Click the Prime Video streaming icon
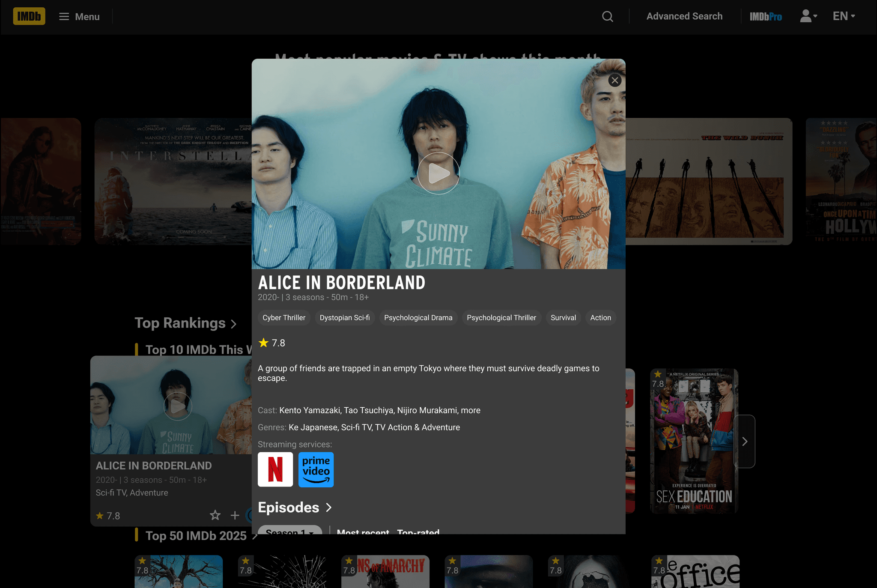877x588 pixels. coord(316,469)
